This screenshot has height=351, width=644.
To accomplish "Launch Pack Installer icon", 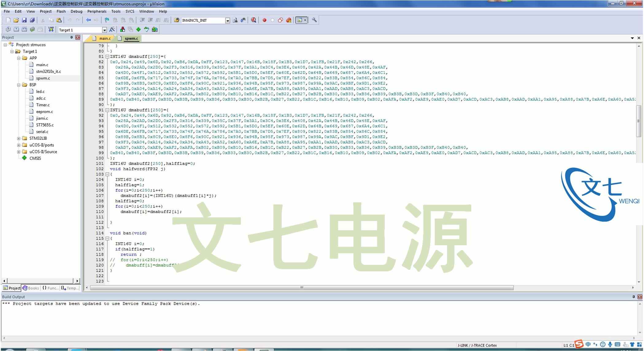I will pyautogui.click(x=155, y=29).
